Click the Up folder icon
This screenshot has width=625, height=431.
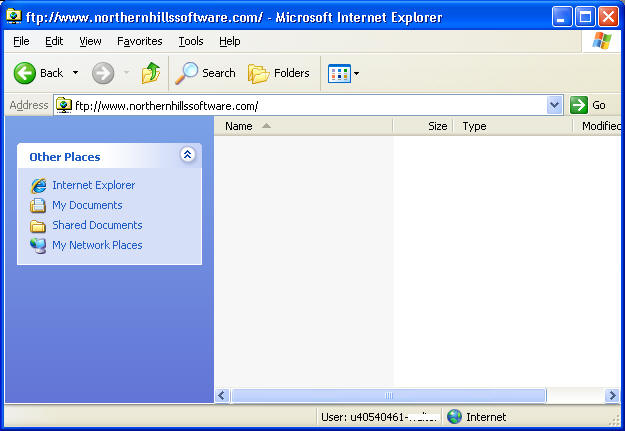pos(150,73)
